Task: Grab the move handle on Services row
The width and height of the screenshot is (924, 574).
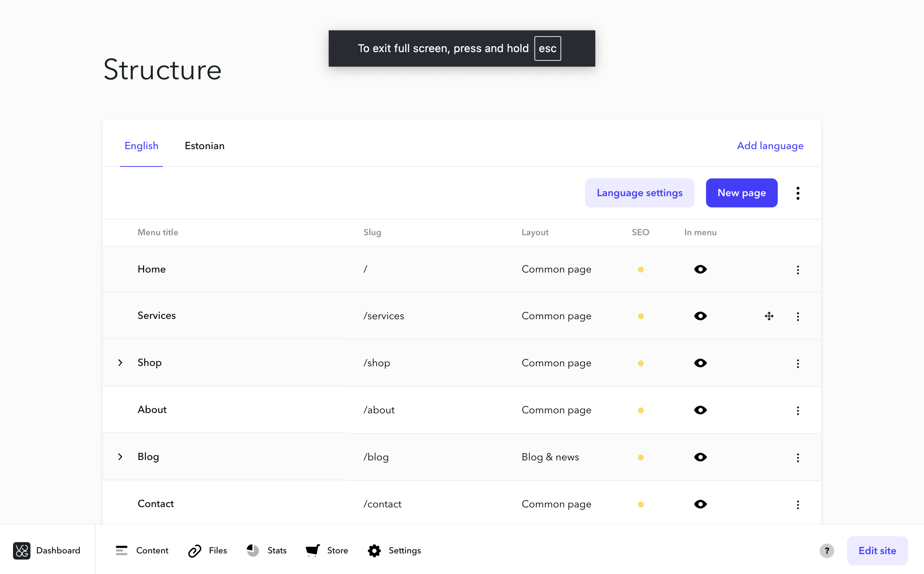Action: (x=769, y=316)
